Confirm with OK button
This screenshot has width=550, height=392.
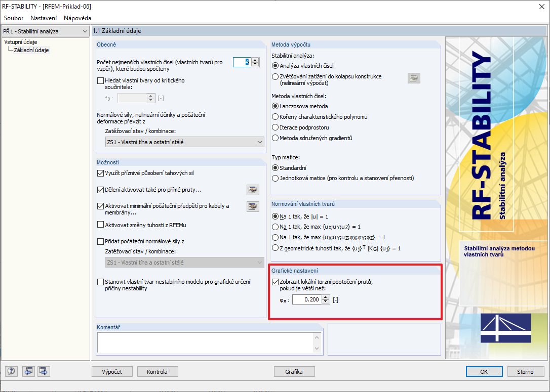(484, 372)
